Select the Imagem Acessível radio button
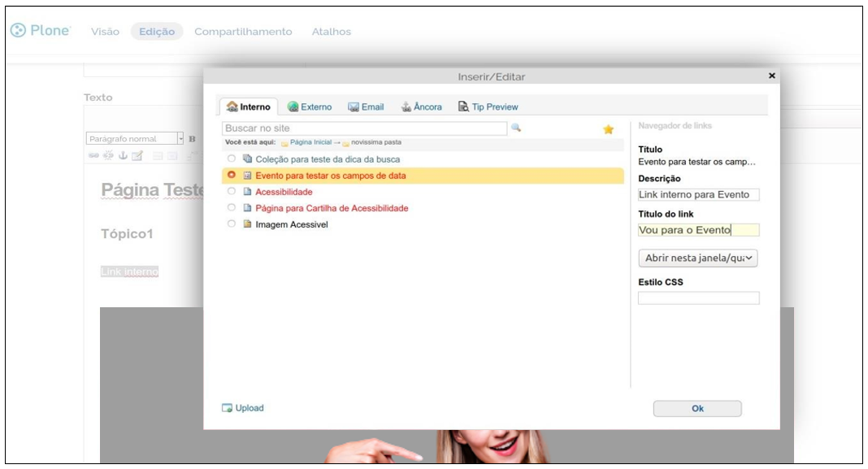Screen dimensions: 868x469 [x=232, y=224]
